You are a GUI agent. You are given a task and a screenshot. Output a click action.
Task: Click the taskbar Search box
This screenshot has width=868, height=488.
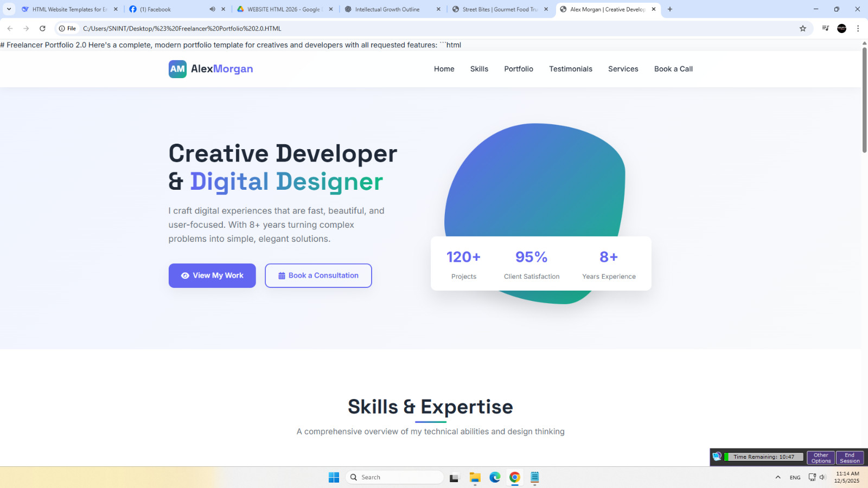click(x=395, y=477)
